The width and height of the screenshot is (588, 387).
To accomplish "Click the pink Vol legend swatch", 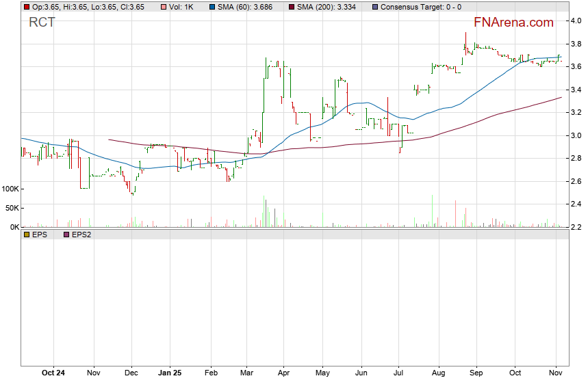I will pyautogui.click(x=162, y=7).
